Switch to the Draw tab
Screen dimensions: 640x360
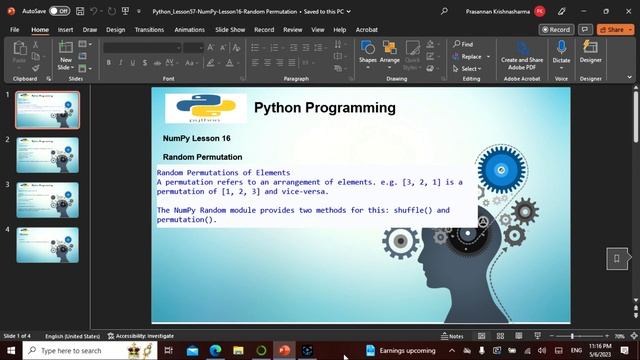[90, 29]
